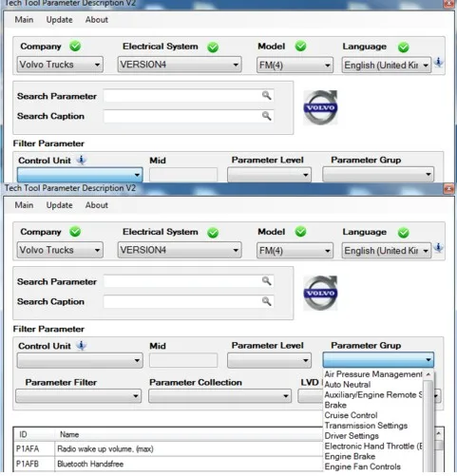Open Parameter Level dropdown in lower window
The image size is (457, 476).
tap(269, 361)
